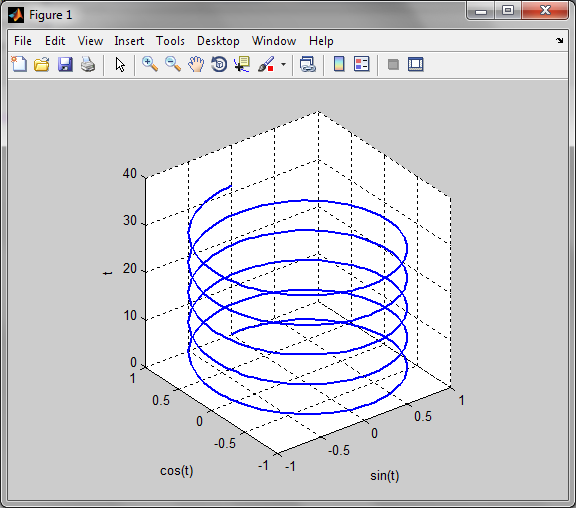This screenshot has height=508, width=576.
Task: Select the Brush data tool
Action: point(266,64)
